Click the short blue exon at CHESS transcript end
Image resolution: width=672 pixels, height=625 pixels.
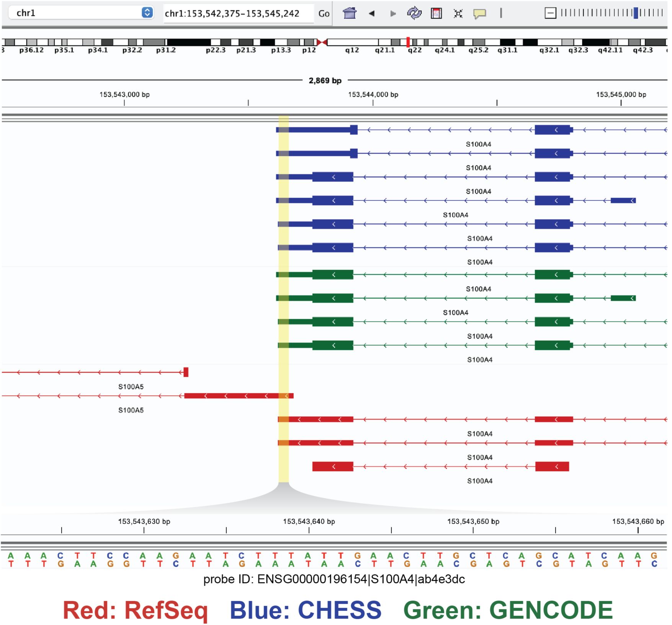[623, 200]
